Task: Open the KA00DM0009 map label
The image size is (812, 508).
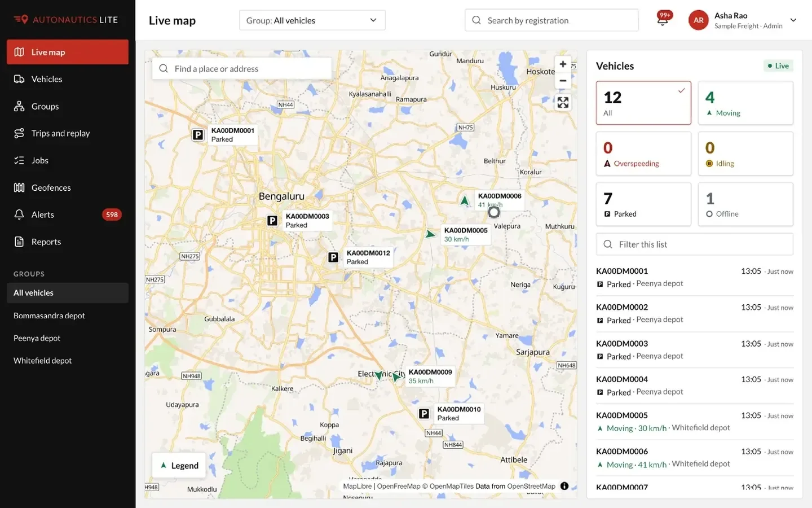Action: [430, 376]
